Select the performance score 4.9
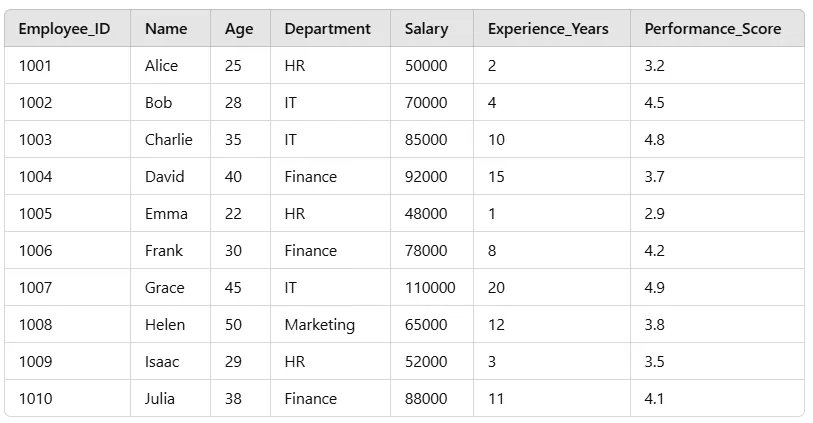This screenshot has width=813, height=423. [654, 288]
